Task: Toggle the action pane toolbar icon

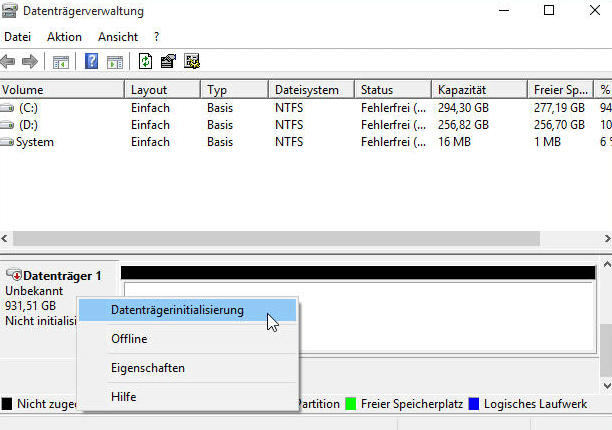Action: point(115,62)
